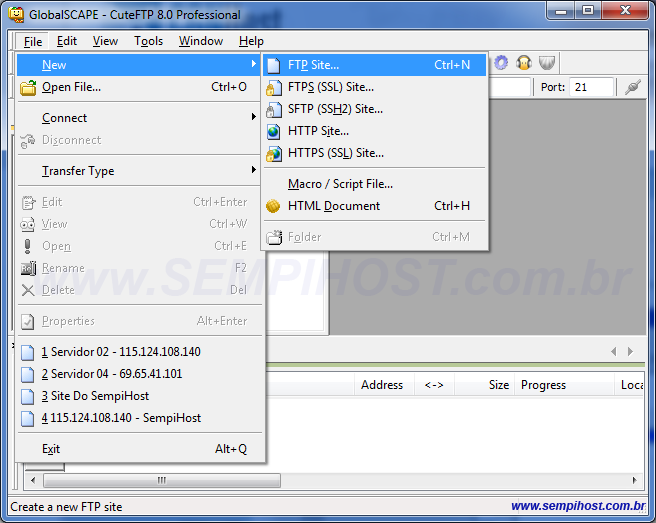
Task: Click the HTTPS (SSL) Site globe-lock icon
Action: pos(273,154)
